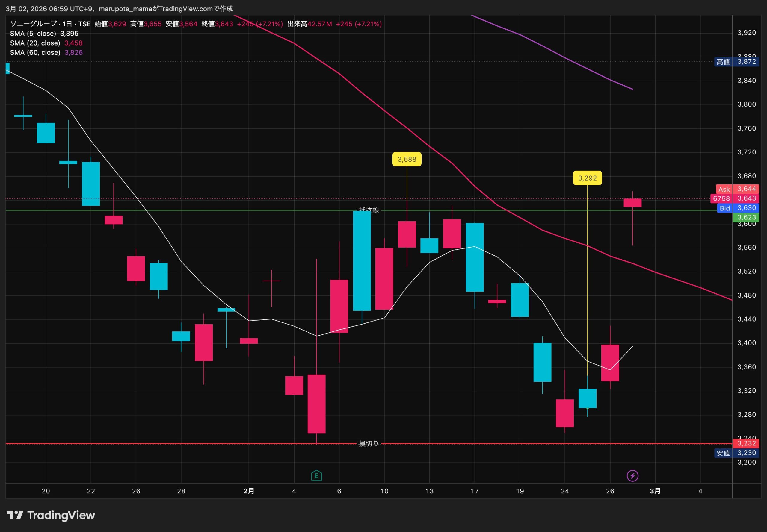Click the yellow 3,292 price callout

coord(587,178)
